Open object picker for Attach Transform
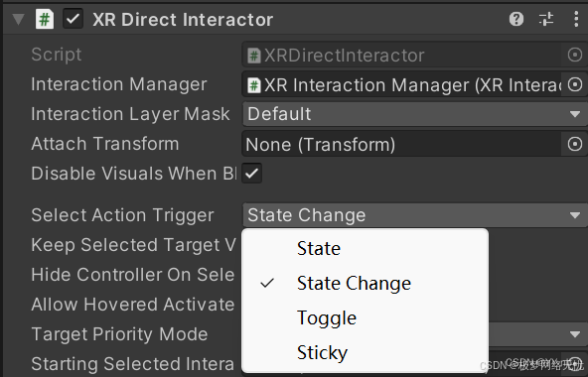This screenshot has width=588, height=377. coord(574,144)
